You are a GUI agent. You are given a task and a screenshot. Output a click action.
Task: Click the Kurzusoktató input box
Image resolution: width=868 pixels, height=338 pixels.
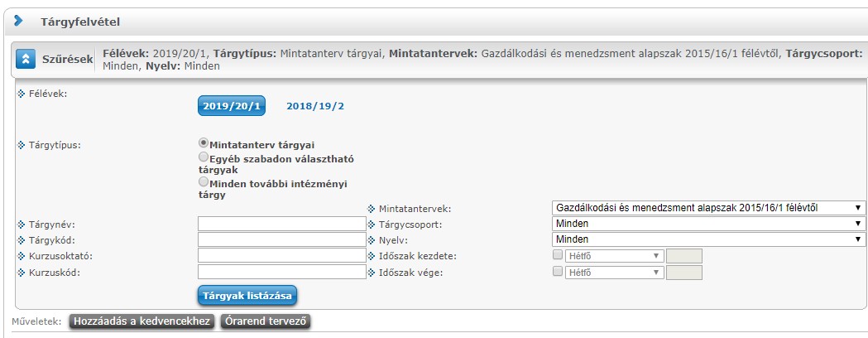click(281, 255)
